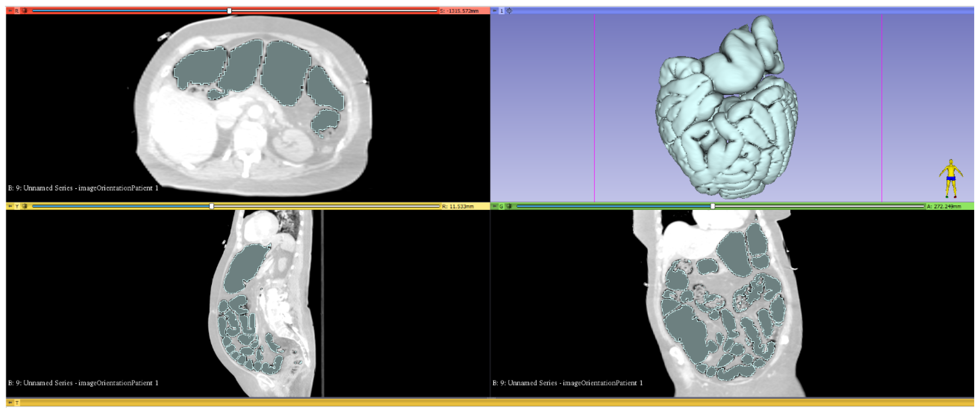Click the '1' label in 3D view bar
Viewport: 980px width, 414px height.
point(501,11)
